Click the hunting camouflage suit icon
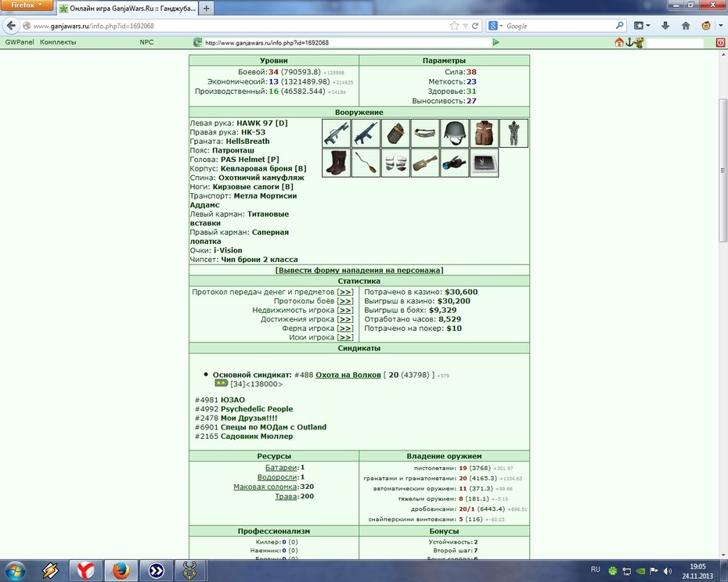Screen dimensions: 728x582 click(x=514, y=133)
